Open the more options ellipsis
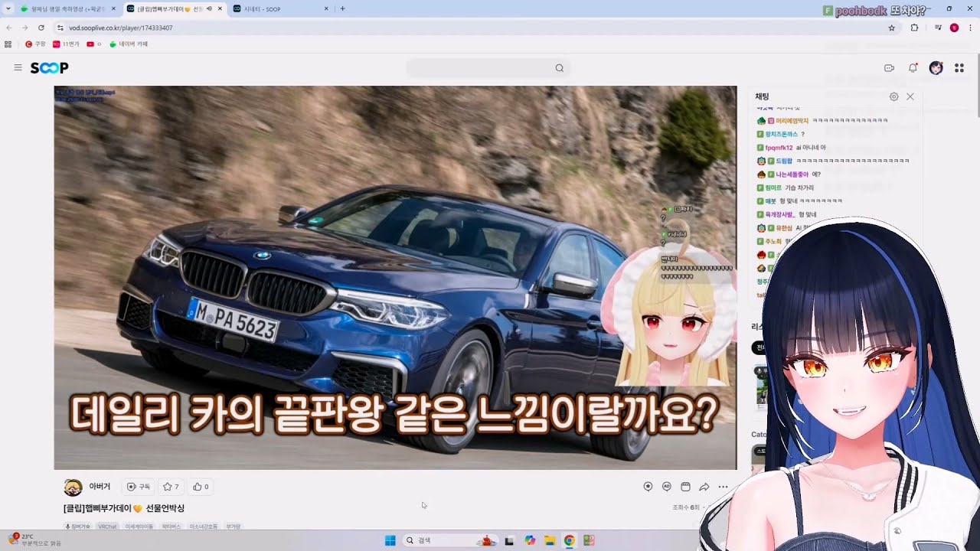The image size is (980, 551). [723, 487]
